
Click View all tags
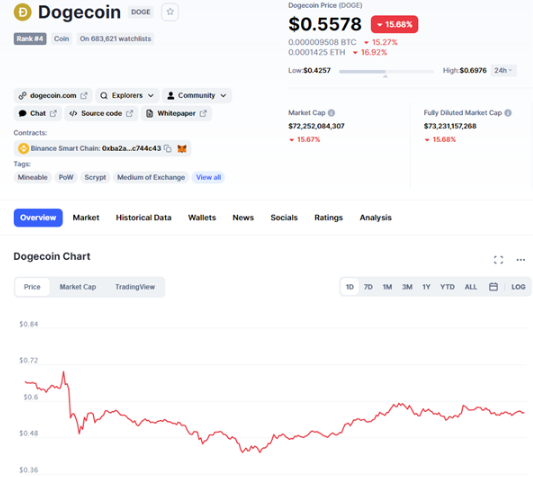point(208,177)
